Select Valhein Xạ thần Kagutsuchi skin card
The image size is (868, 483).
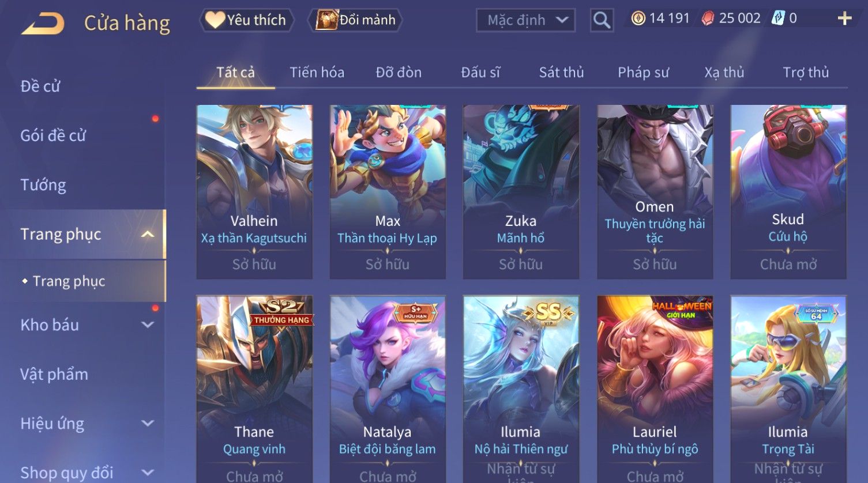pyautogui.click(x=254, y=192)
